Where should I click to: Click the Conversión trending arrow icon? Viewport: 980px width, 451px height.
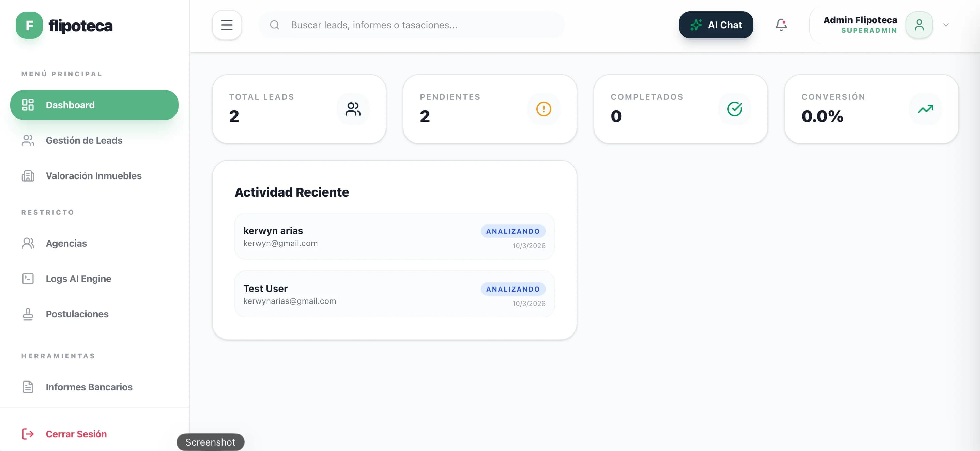tap(925, 109)
